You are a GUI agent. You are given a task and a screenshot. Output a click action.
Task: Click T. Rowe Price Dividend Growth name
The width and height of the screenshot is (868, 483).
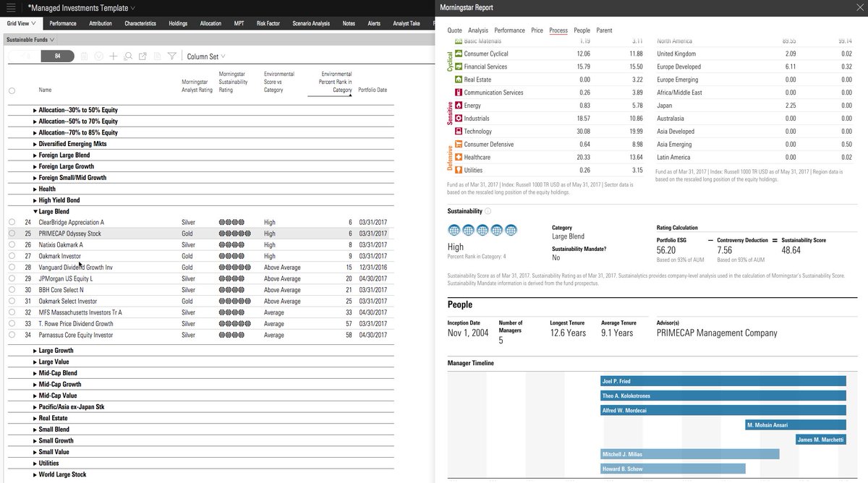(76, 324)
